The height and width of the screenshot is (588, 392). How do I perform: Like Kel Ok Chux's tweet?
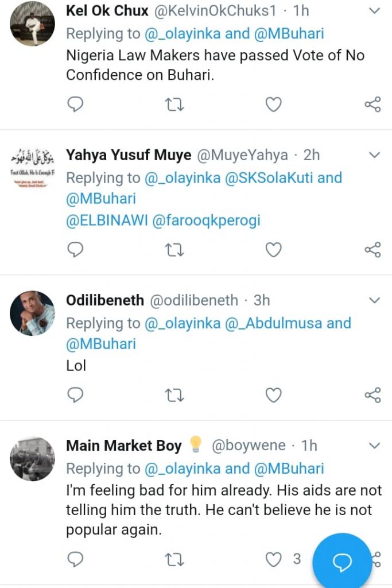click(274, 104)
